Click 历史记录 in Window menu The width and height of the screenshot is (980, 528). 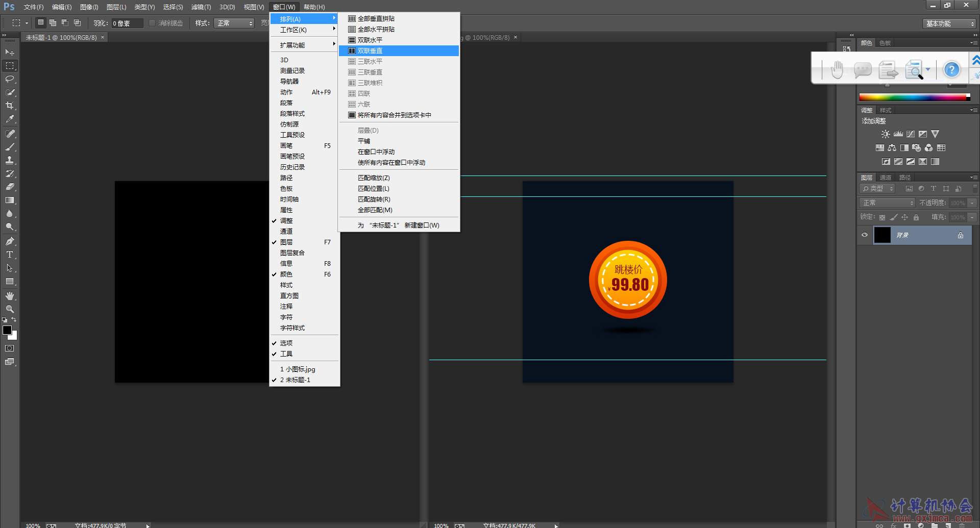pyautogui.click(x=305, y=167)
